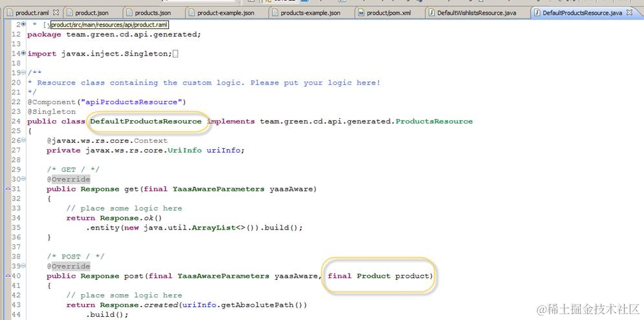Click the implements keyword on line 24

230,122
